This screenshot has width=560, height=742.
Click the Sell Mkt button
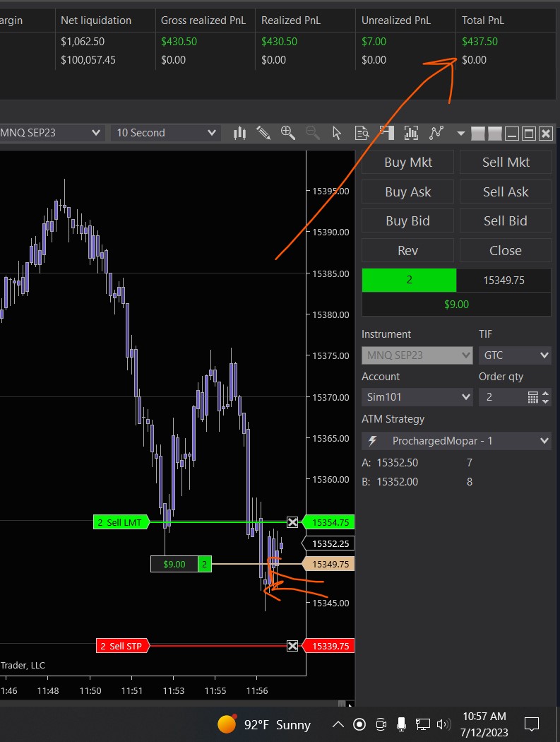click(x=506, y=163)
